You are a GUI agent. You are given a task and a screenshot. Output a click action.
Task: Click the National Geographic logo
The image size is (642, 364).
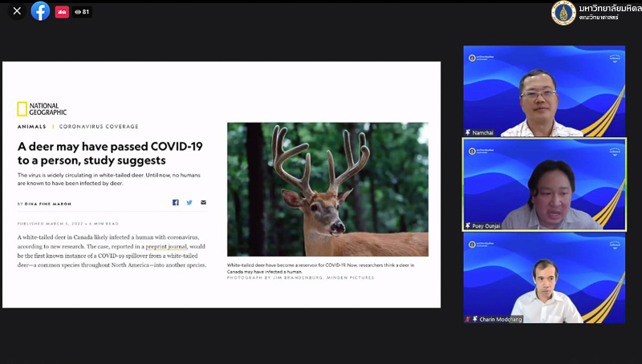coord(42,109)
